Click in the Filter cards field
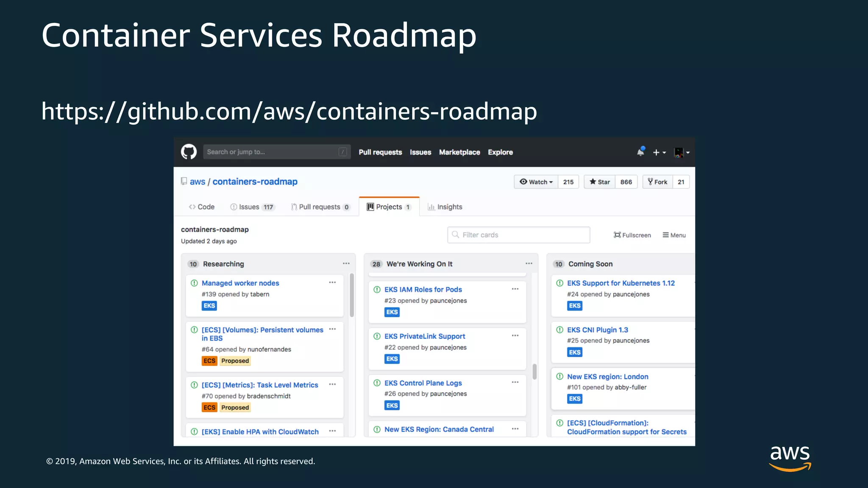868x488 pixels. pos(519,235)
